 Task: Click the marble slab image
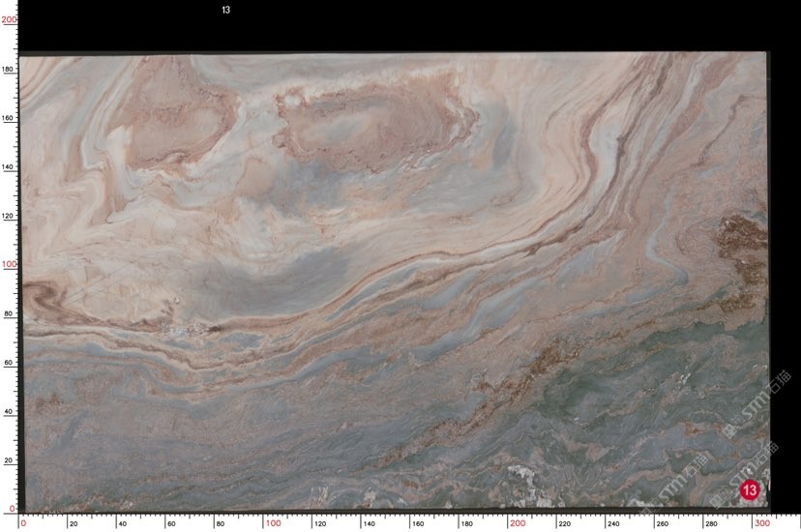(395, 281)
